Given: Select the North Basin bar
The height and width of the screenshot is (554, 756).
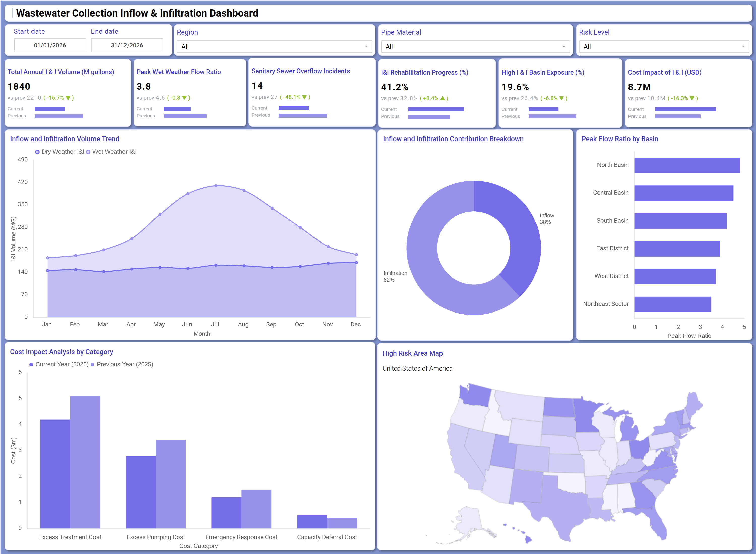Looking at the screenshot, I should (x=687, y=165).
